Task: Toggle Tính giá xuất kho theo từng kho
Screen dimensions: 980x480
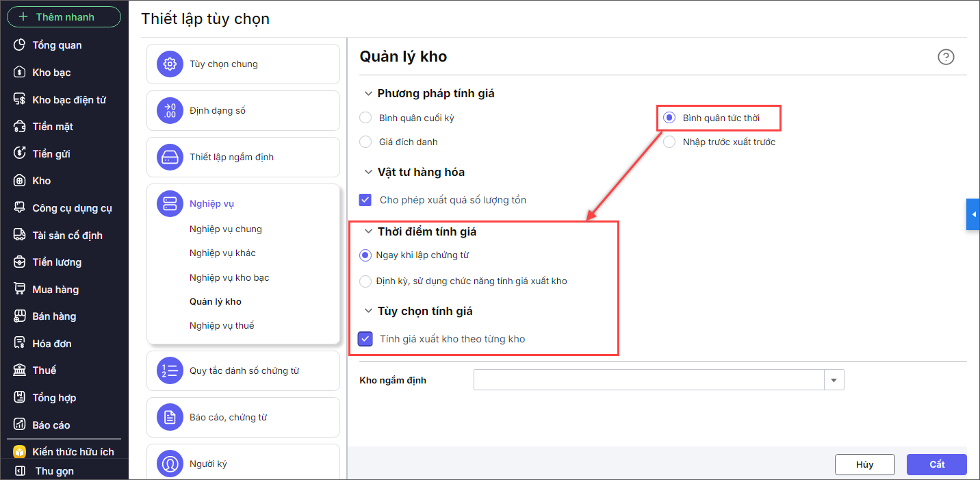Action: coord(365,339)
